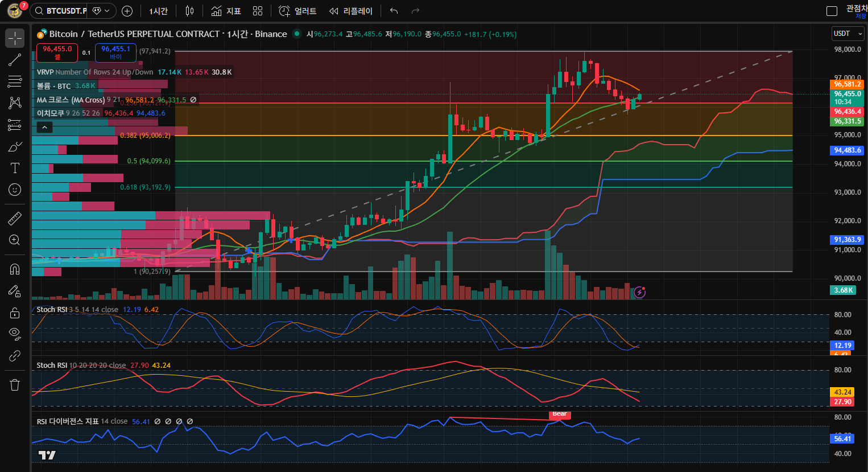This screenshot has height=472, width=868.
Task: Select the Text annotation tool
Action: [15, 168]
